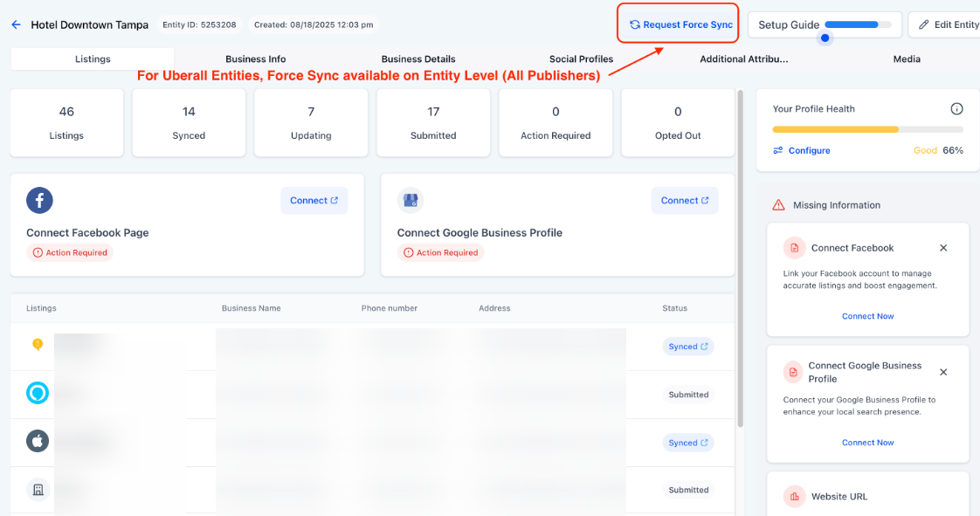Click the Alexa listing icon

(38, 394)
